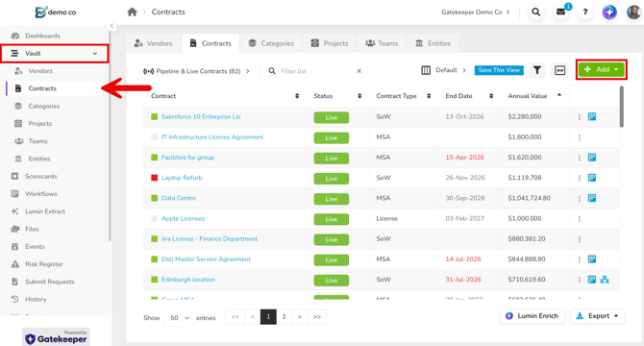Screen dimensions: 644x346
Task: Open the Salesforce 10 Enterprise Llc contract
Action: 201,116
